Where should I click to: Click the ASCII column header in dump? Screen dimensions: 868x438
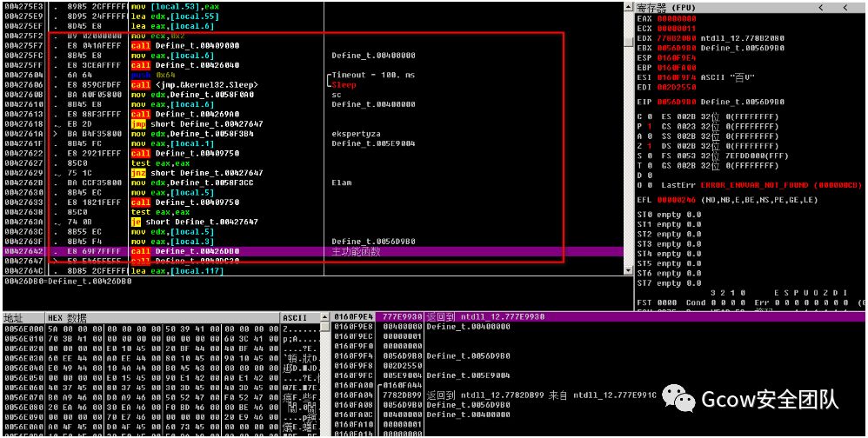point(301,318)
